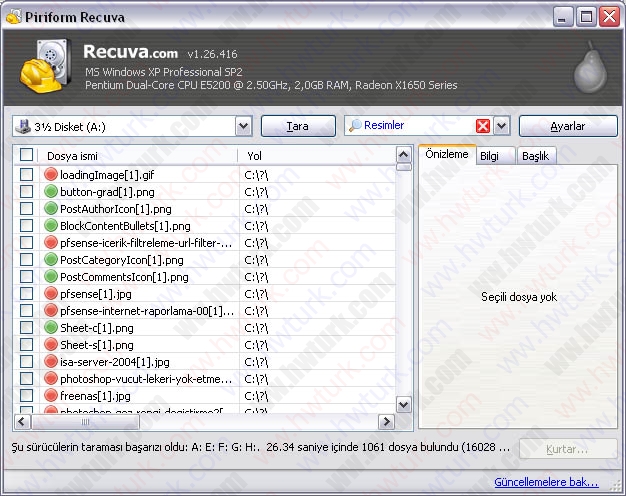Image resolution: width=626 pixels, height=496 pixels.
Task: Open the Güncellemelere bak link
Action: click(546, 482)
